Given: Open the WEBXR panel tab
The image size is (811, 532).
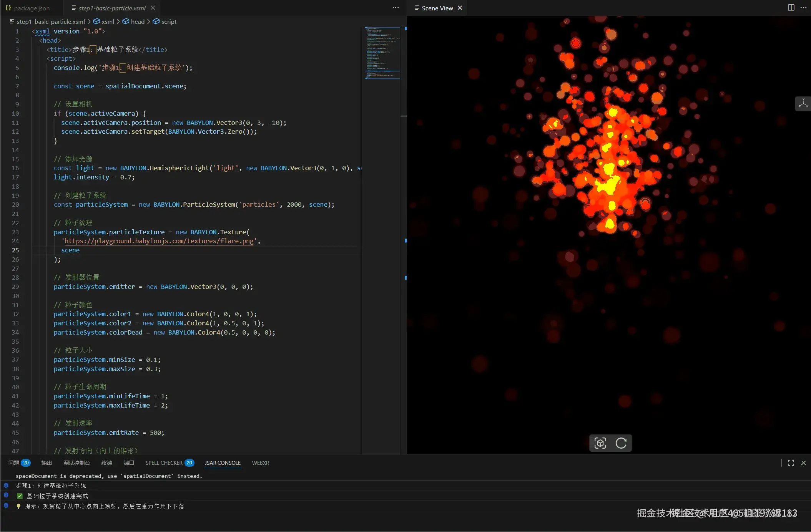Looking at the screenshot, I should coord(260,463).
